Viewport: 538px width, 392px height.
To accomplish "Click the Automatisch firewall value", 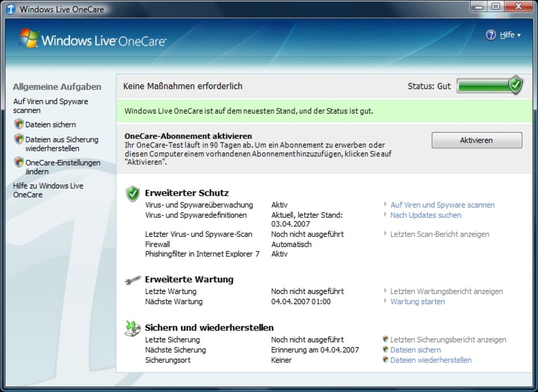I will [x=291, y=244].
